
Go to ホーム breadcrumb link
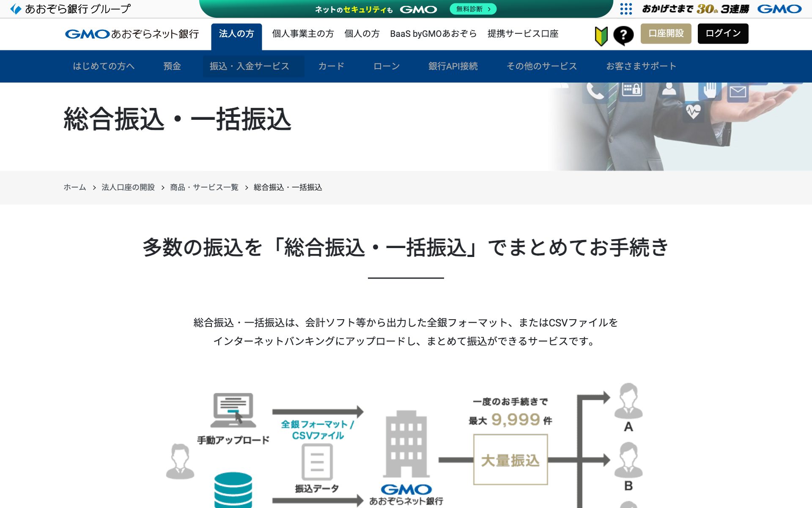click(75, 187)
